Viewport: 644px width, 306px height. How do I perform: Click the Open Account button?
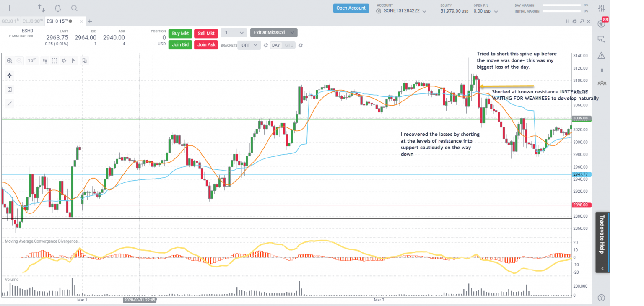click(351, 8)
